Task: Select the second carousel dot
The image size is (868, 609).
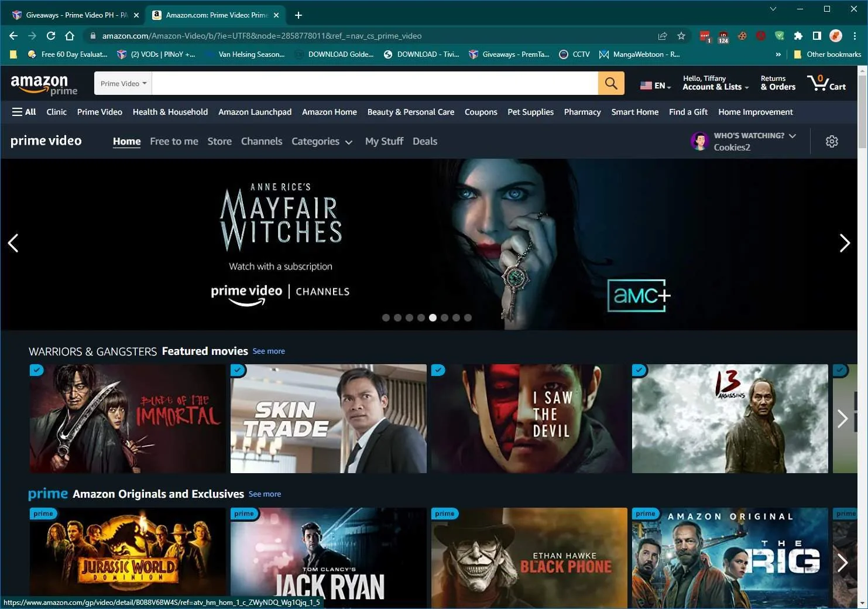Action: [397, 318]
